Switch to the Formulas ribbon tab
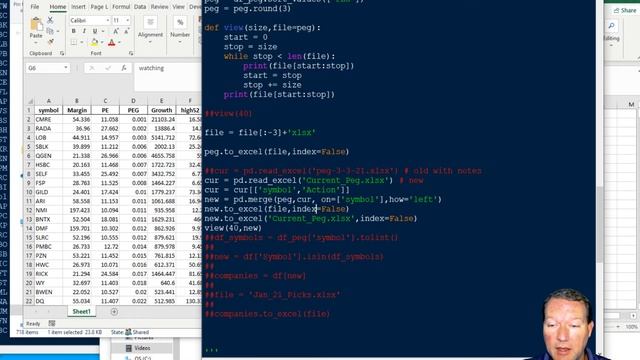Image resolution: width=640 pixels, height=360 pixels. (x=121, y=7)
